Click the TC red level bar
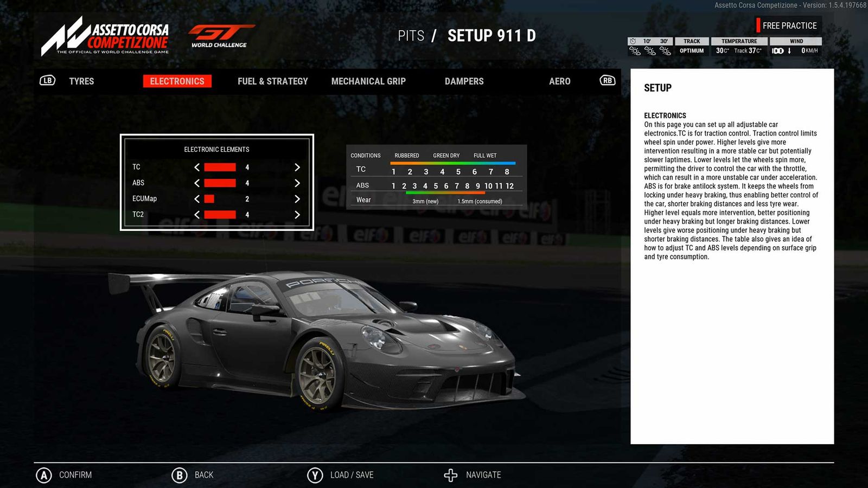The width and height of the screenshot is (868, 488). coord(220,168)
